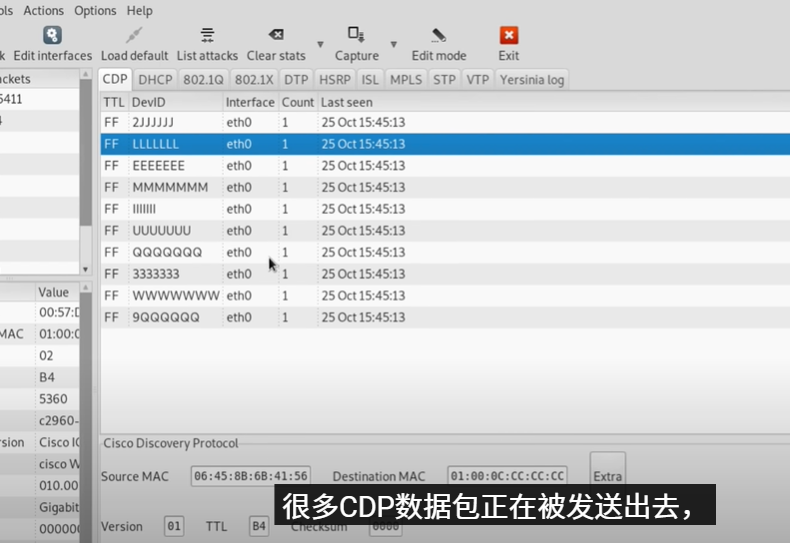Expand the Capture dropdown arrow
This screenshot has width=790, height=543.
coord(393,44)
